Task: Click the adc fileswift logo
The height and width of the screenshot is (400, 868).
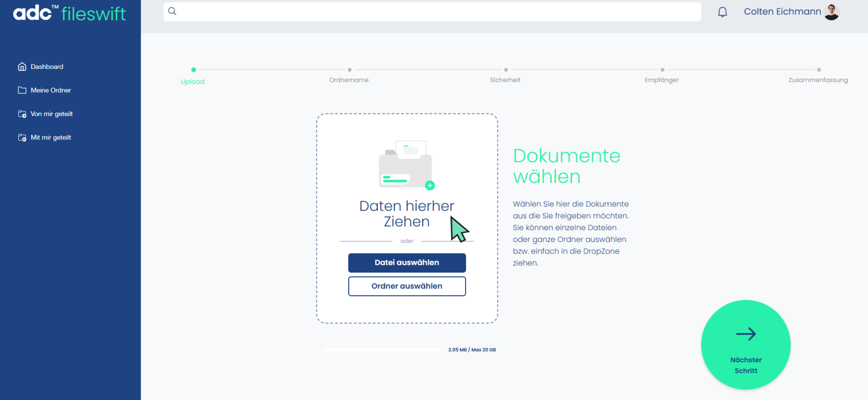Action: (69, 13)
